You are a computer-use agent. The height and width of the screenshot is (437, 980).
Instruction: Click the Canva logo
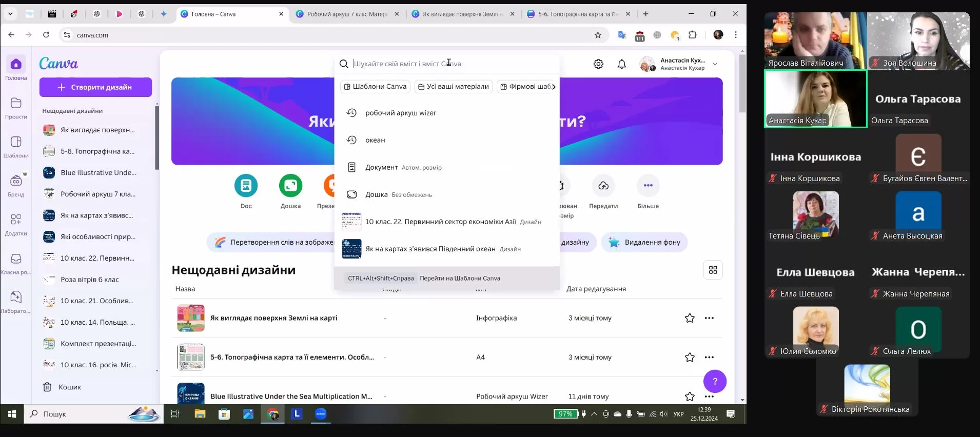tap(58, 63)
